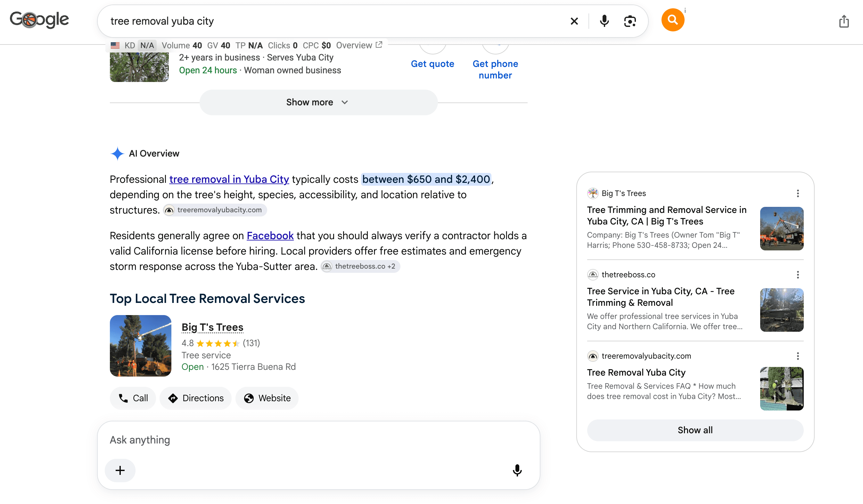
Task: Click the thetreeboss.co favicon in sidebar card
Action: click(x=592, y=275)
